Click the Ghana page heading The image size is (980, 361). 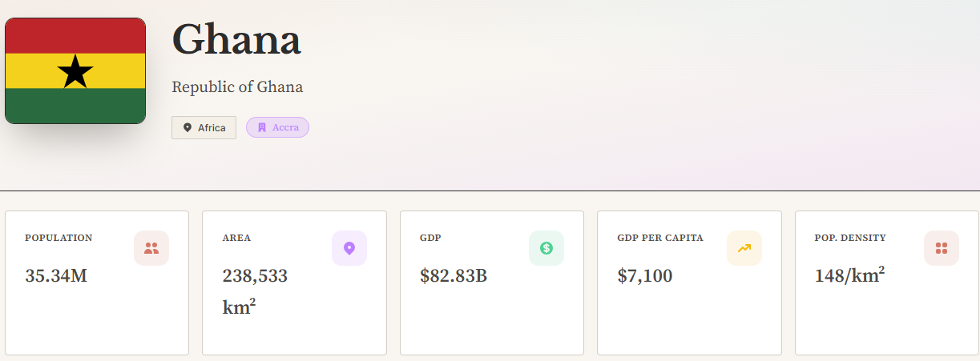236,39
